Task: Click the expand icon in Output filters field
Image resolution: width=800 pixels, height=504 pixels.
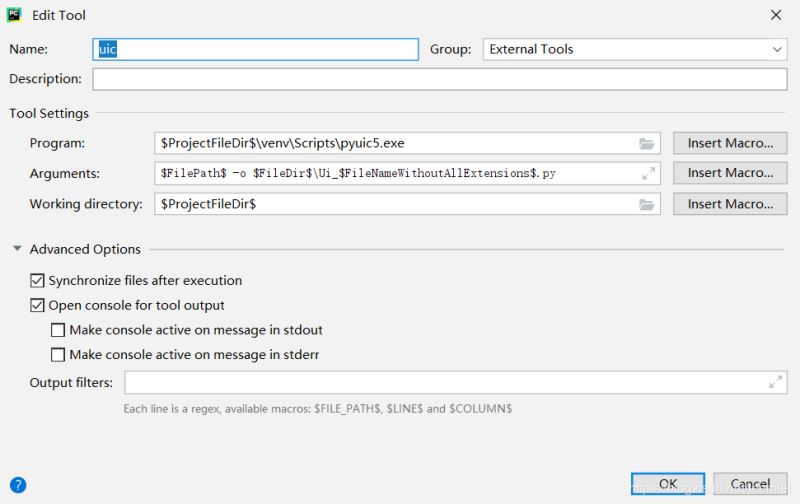Action: (775, 382)
